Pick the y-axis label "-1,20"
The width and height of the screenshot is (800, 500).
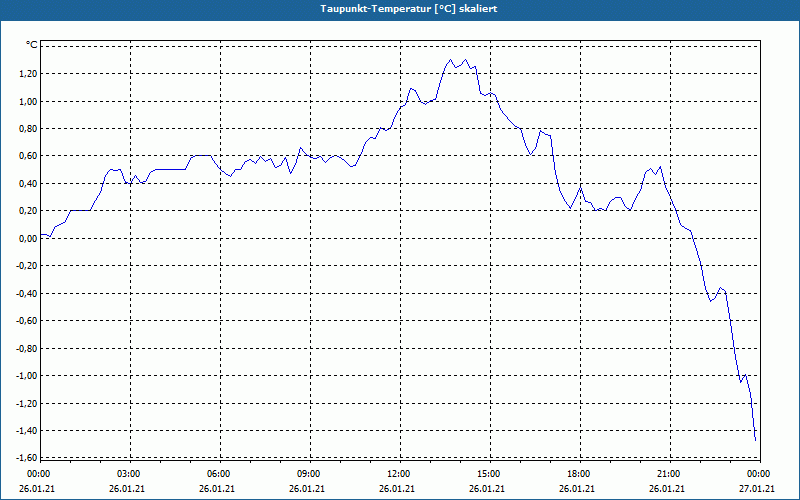[x=28, y=404]
